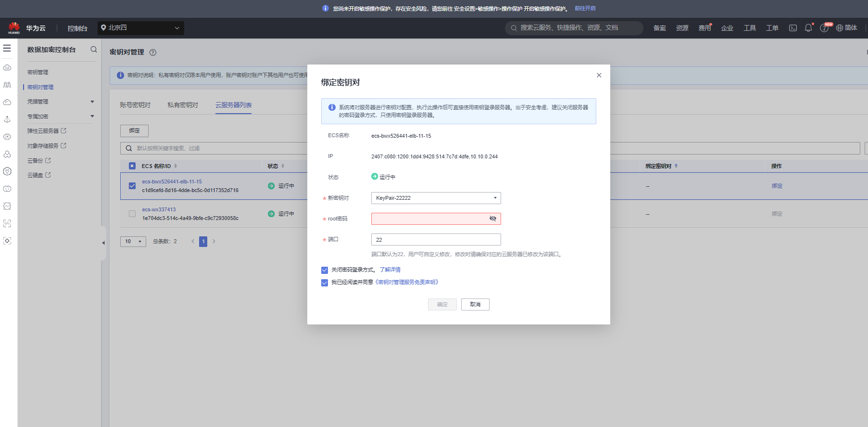Open the 密钥对管理服务免责声明 link

tap(407, 283)
